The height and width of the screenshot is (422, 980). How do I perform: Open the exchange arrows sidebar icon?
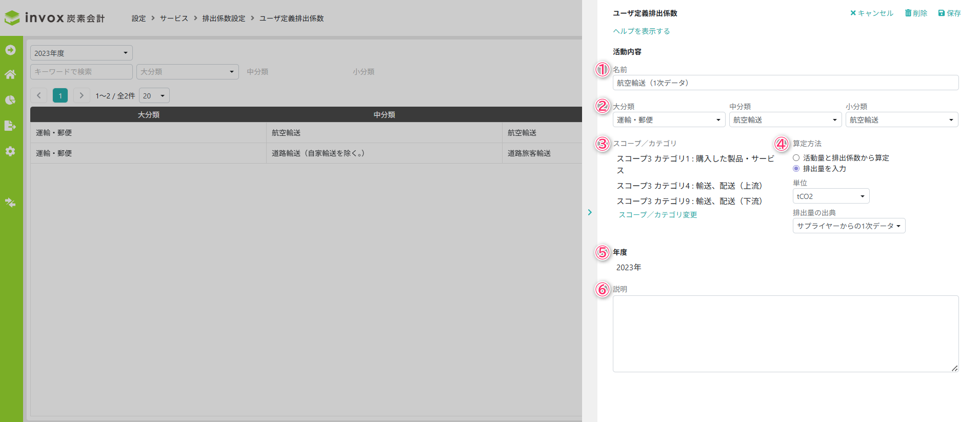click(x=10, y=203)
